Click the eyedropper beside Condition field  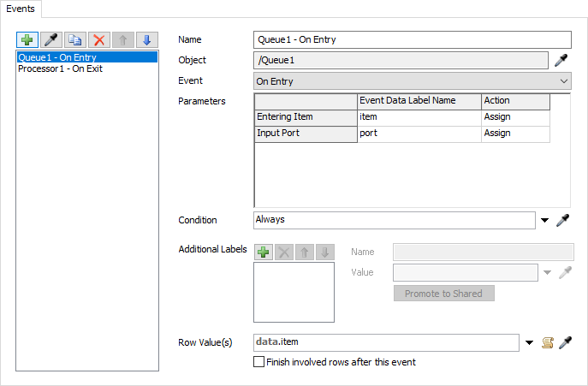tap(561, 221)
